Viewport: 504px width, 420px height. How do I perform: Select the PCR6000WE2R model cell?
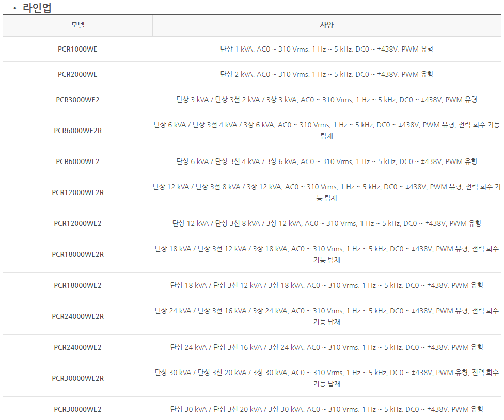tap(77, 131)
